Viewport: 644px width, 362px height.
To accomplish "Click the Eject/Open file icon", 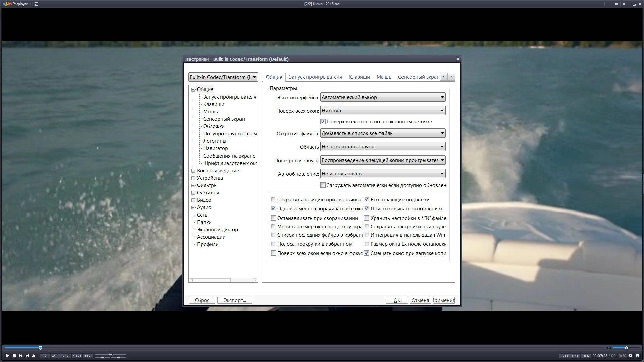I will [x=34, y=356].
